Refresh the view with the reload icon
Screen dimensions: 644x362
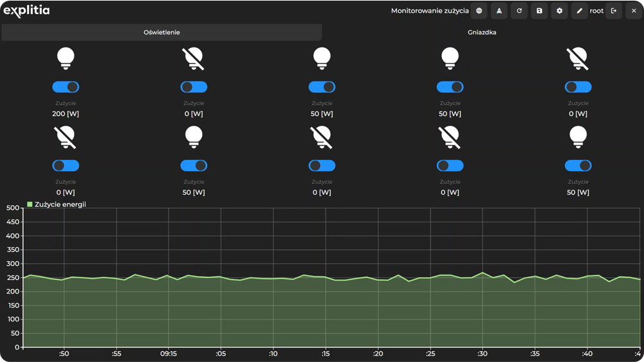point(519,11)
